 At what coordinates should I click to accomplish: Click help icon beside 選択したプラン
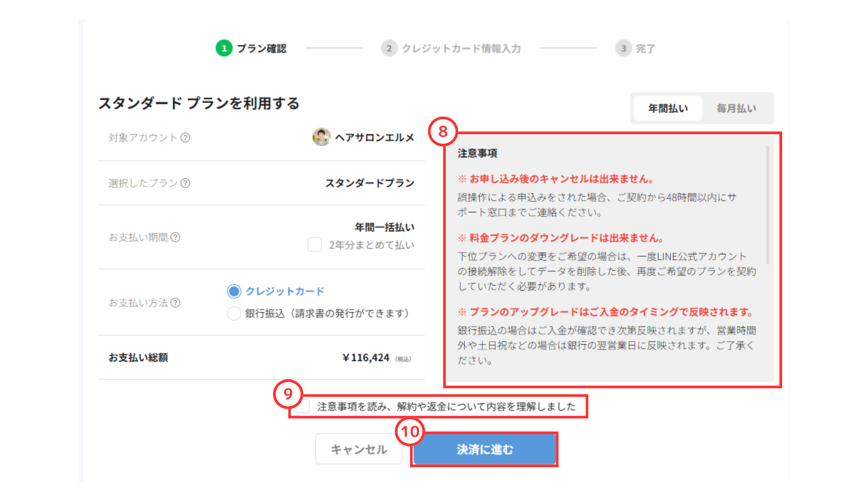[185, 183]
